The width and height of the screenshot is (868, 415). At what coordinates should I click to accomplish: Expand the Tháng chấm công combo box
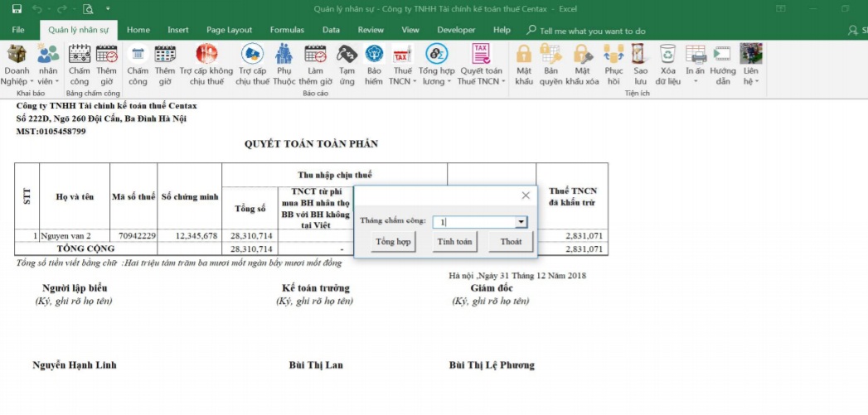coord(521,222)
